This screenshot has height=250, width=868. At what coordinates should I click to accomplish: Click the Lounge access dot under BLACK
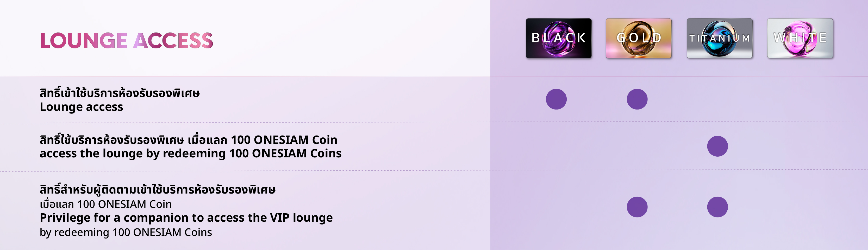click(556, 99)
